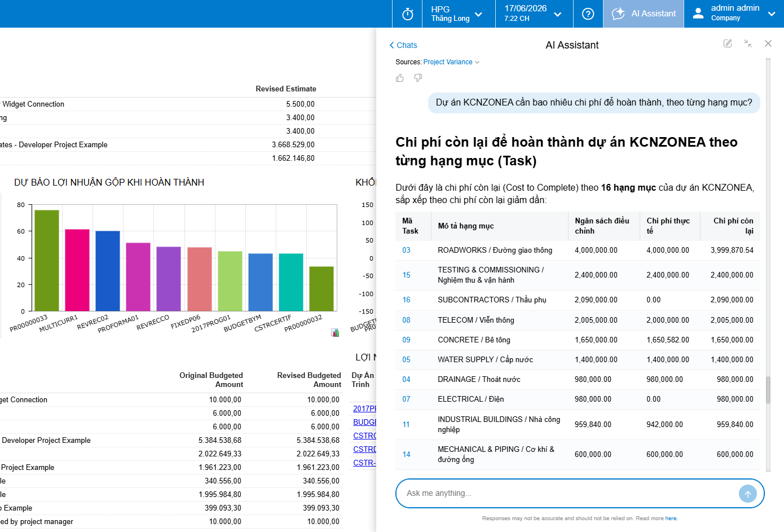Open task 03 ROADWORKS link
This screenshot has height=532, width=784.
[x=406, y=250]
